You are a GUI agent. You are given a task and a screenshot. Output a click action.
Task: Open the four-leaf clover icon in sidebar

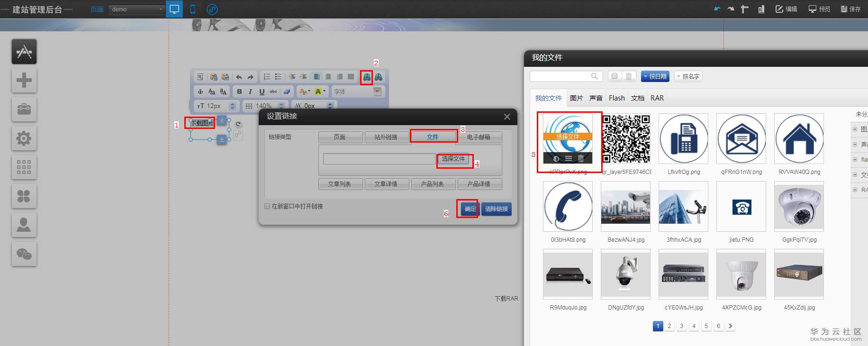tap(24, 196)
